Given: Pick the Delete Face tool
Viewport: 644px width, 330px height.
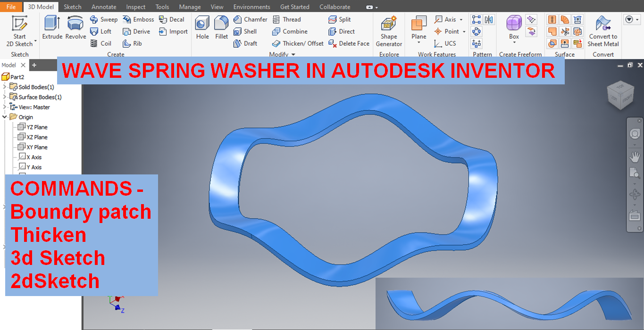Looking at the screenshot, I should pos(349,43).
